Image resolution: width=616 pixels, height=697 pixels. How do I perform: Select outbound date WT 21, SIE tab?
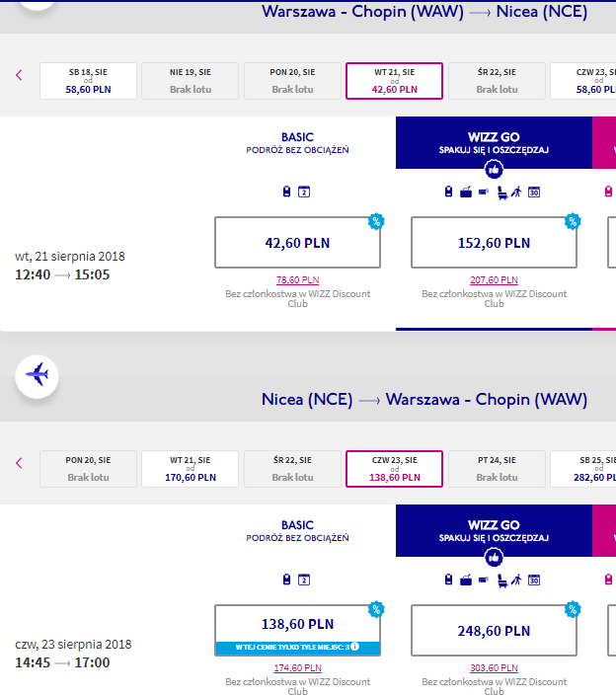click(394, 81)
